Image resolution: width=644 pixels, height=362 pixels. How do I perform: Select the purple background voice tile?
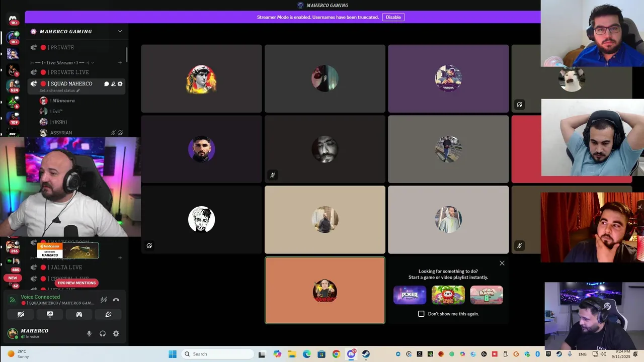[x=448, y=78]
